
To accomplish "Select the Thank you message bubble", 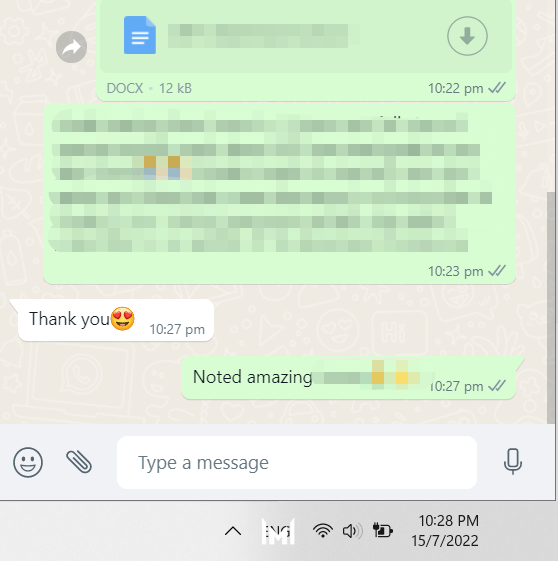I will tap(116, 320).
